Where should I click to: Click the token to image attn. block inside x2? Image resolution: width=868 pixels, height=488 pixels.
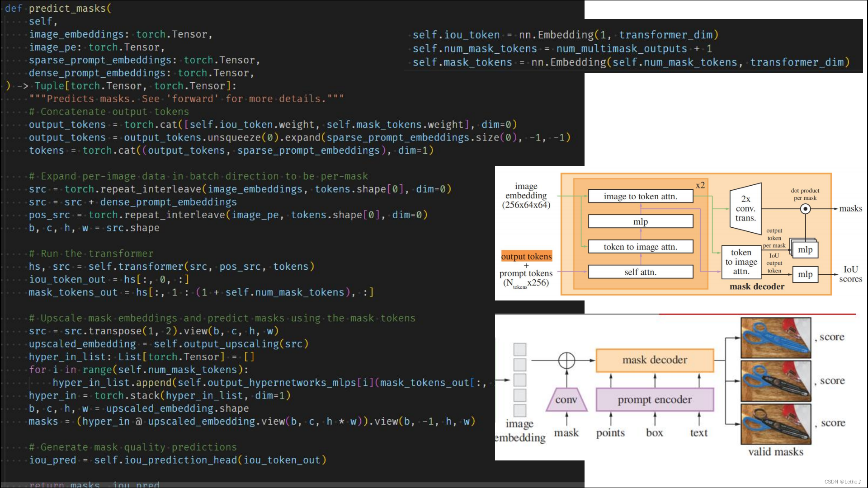click(640, 247)
